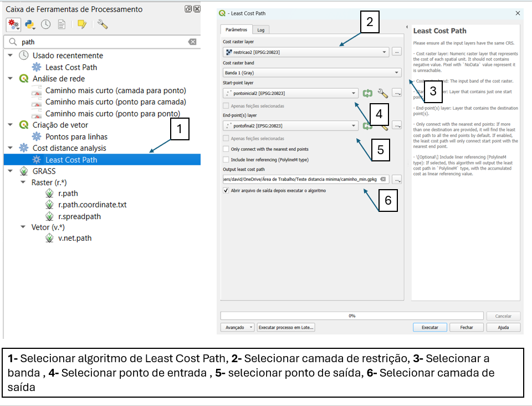Open advanced options wrench for end-point layer
The height and width of the screenshot is (406, 532).
[383, 125]
